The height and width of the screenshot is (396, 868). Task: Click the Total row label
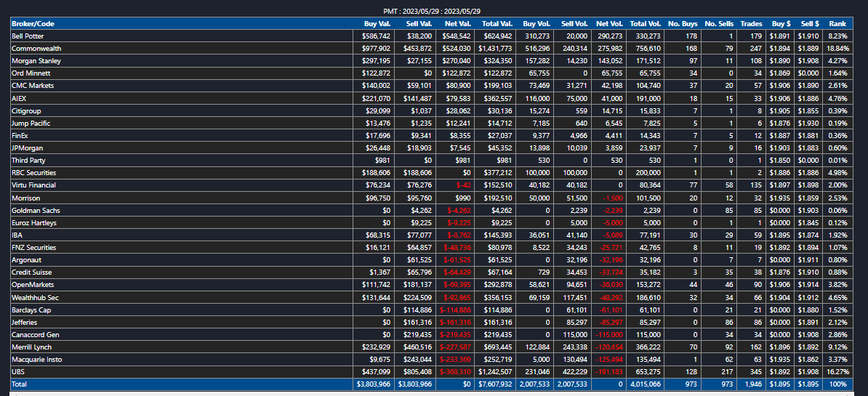tap(20, 384)
